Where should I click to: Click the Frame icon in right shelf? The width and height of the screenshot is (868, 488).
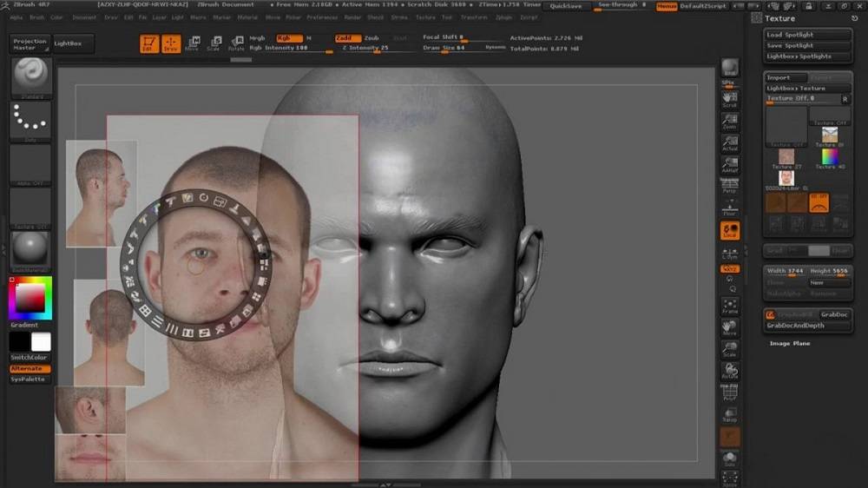[x=730, y=306]
